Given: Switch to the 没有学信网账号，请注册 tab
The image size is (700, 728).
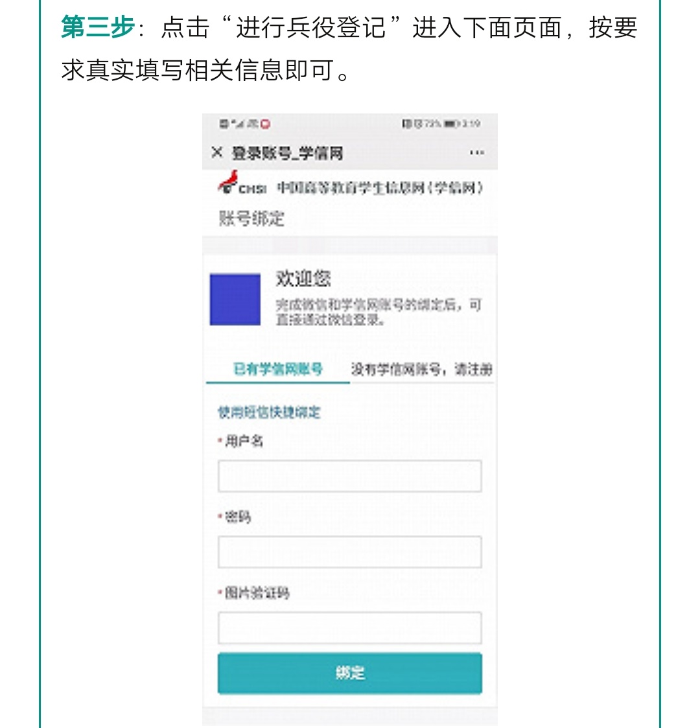Looking at the screenshot, I should coord(421,370).
